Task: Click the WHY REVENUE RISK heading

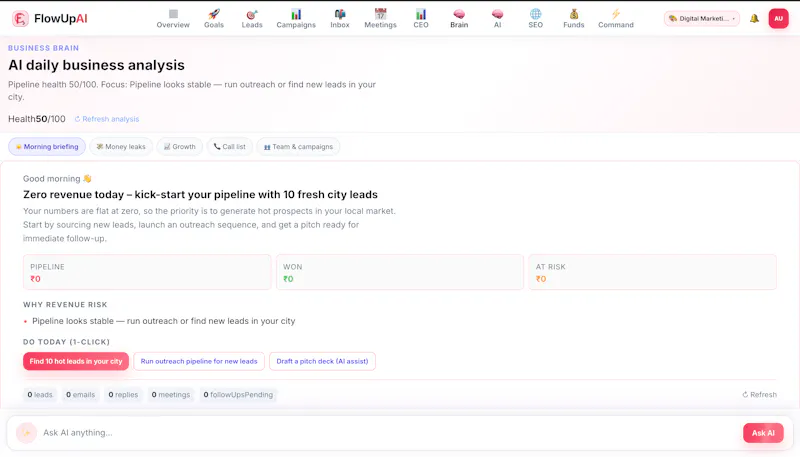Action: pos(65,305)
